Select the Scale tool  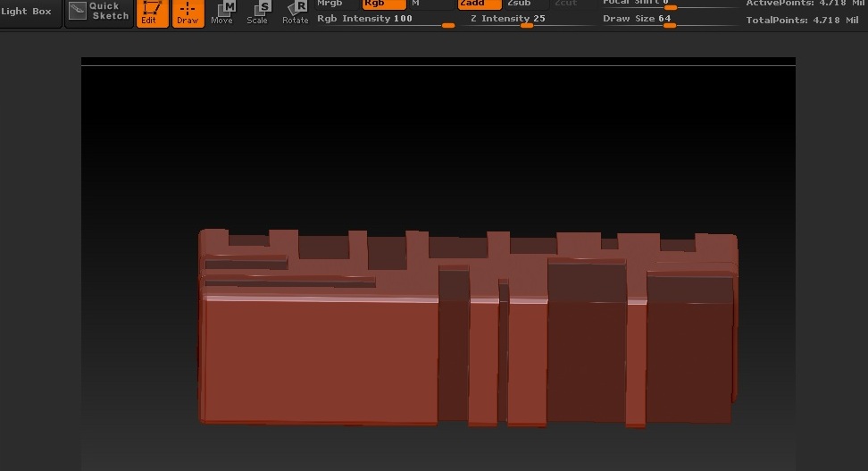point(257,13)
